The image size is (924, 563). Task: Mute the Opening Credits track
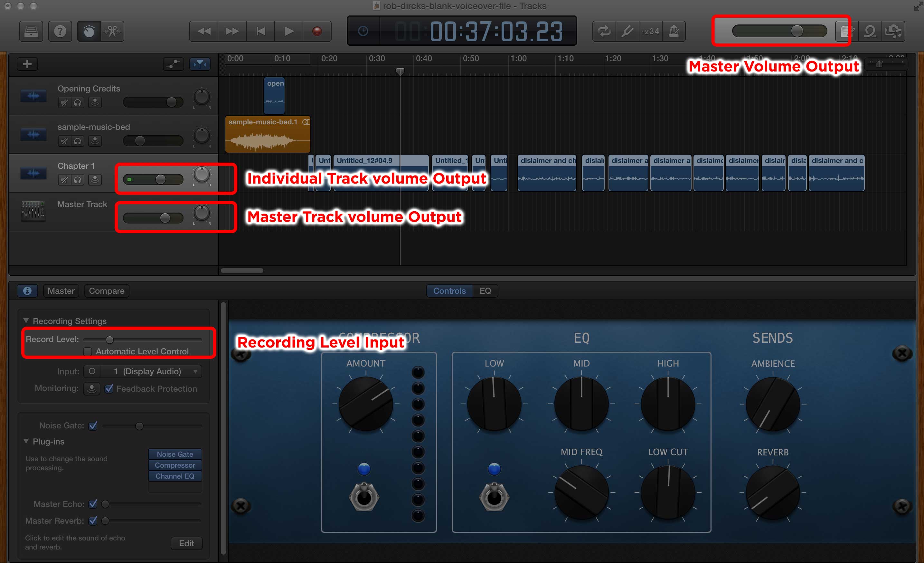[x=64, y=102]
